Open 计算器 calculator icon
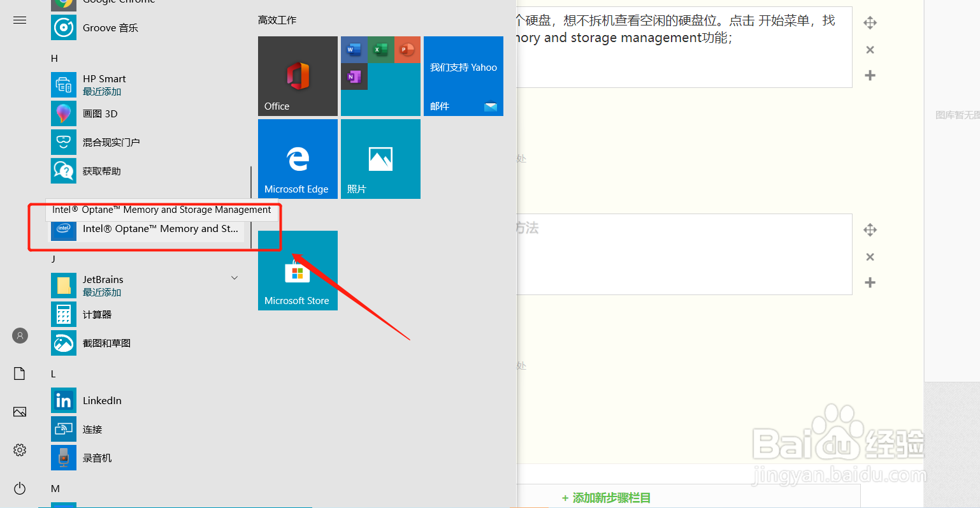The height and width of the screenshot is (508, 980). pyautogui.click(x=64, y=314)
